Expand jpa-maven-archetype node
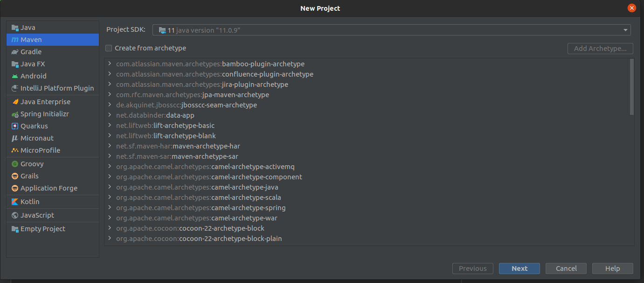 (x=110, y=95)
